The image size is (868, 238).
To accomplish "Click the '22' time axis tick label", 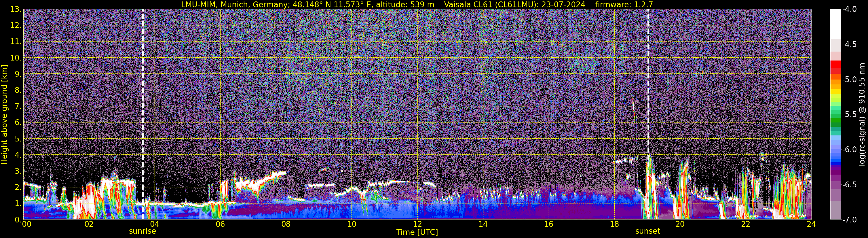I will pos(746,224).
